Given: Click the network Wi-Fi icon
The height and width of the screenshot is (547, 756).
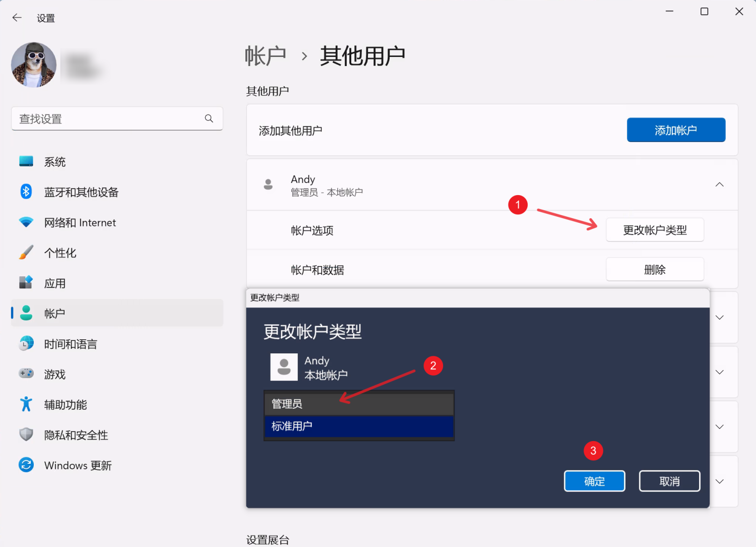Looking at the screenshot, I should [26, 222].
